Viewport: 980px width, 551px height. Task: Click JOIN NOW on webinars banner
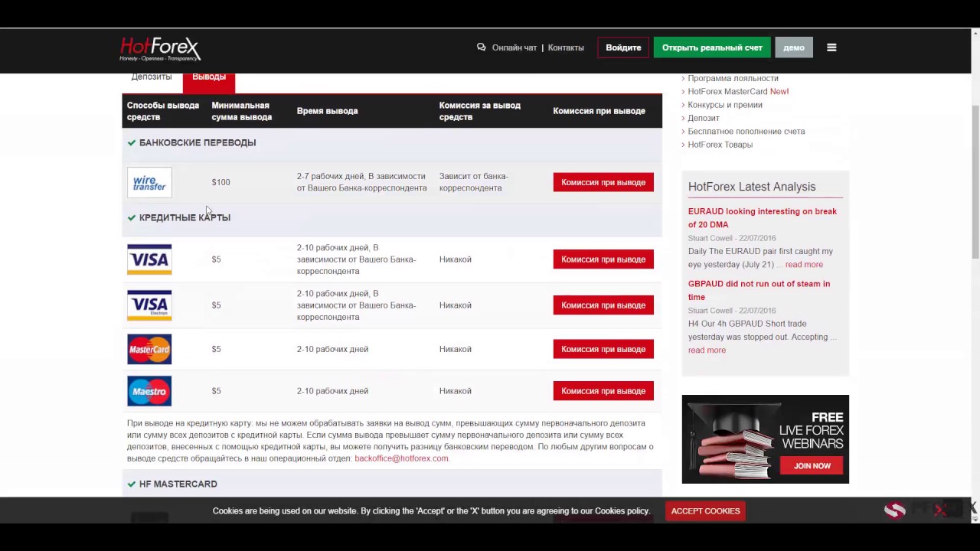tap(812, 465)
